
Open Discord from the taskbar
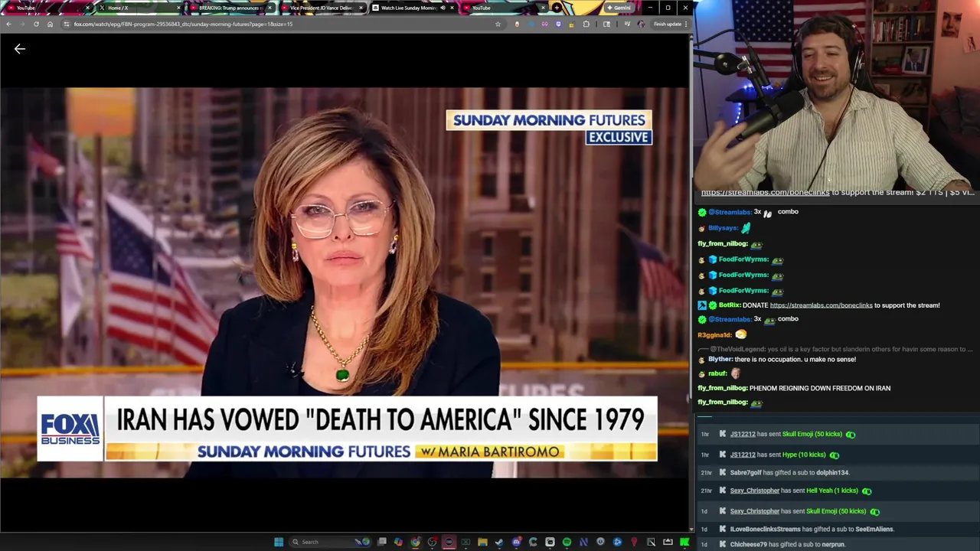coord(516,542)
